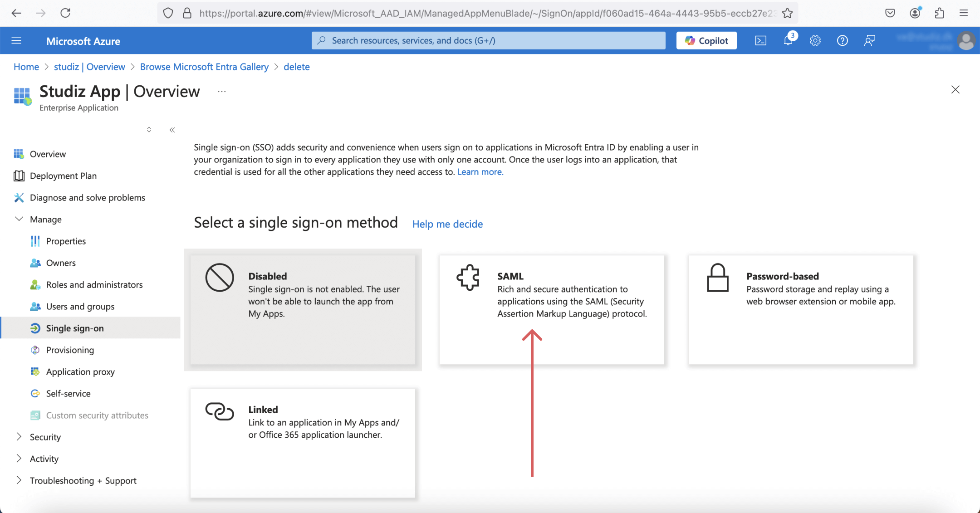Open browser account profile icon
The height and width of the screenshot is (513, 980).
(x=915, y=13)
